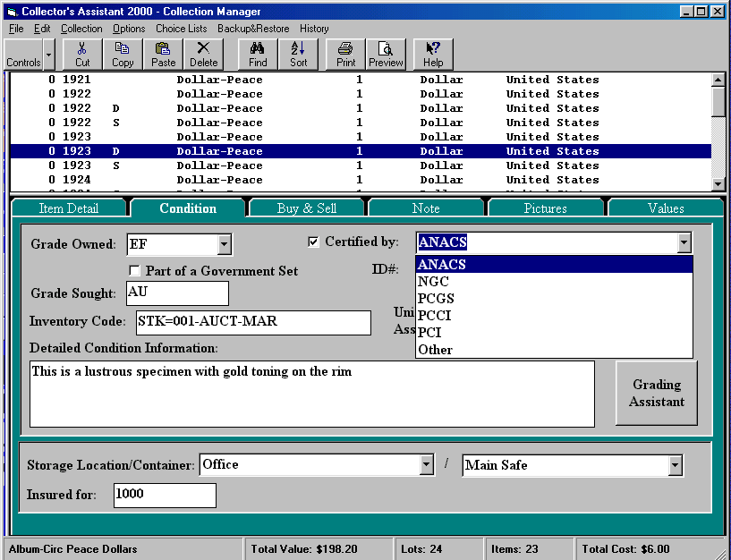The height and width of the screenshot is (560, 731).
Task: Select the Condition tab
Action: coord(188,208)
